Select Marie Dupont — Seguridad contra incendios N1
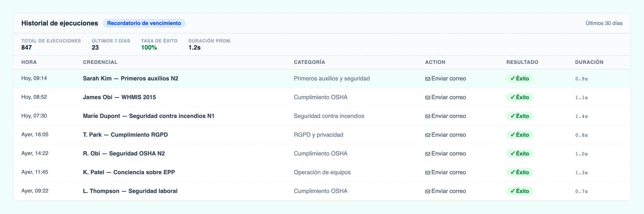 pyautogui.click(x=149, y=116)
